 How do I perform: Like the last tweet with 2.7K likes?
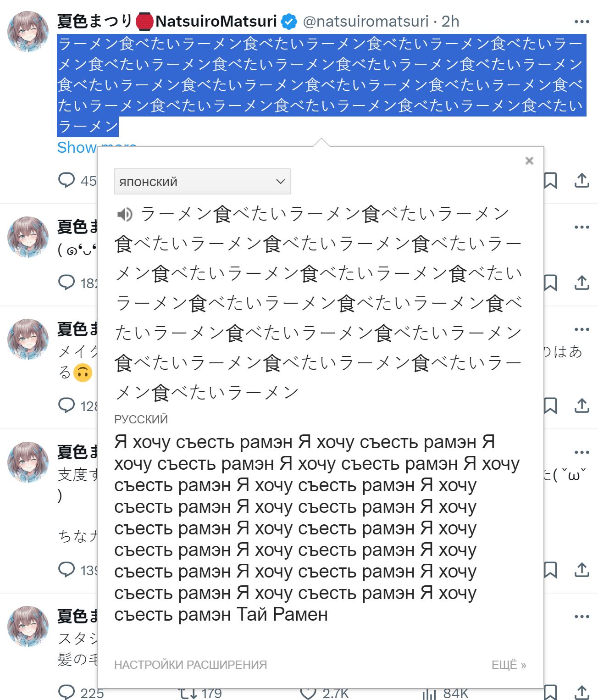[308, 693]
